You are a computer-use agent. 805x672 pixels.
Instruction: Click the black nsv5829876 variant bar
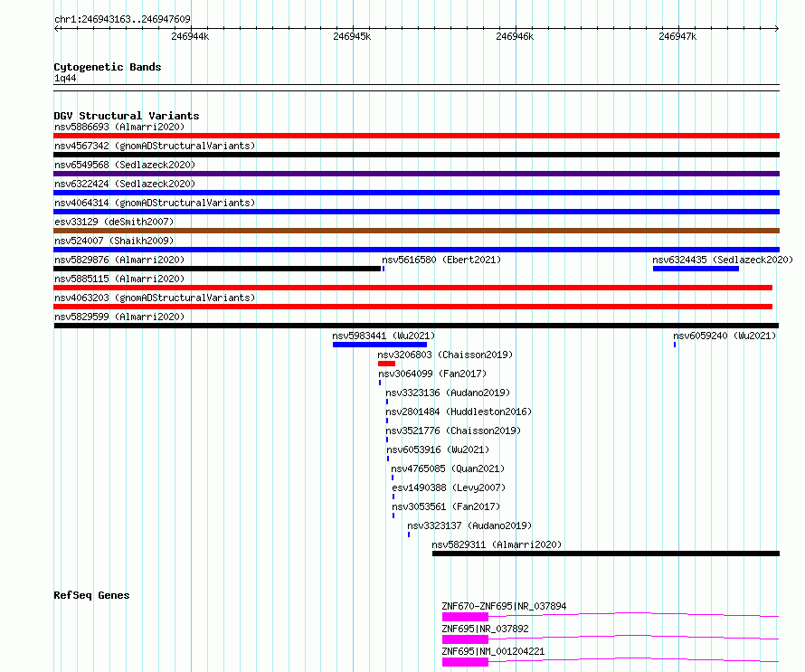(x=217, y=269)
